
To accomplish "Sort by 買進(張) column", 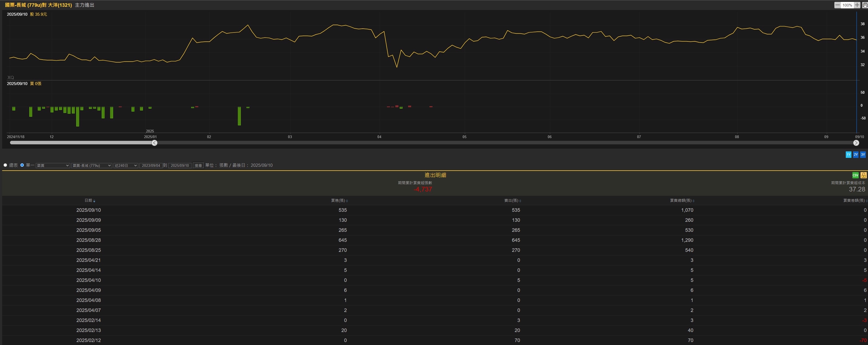I will (x=339, y=201).
